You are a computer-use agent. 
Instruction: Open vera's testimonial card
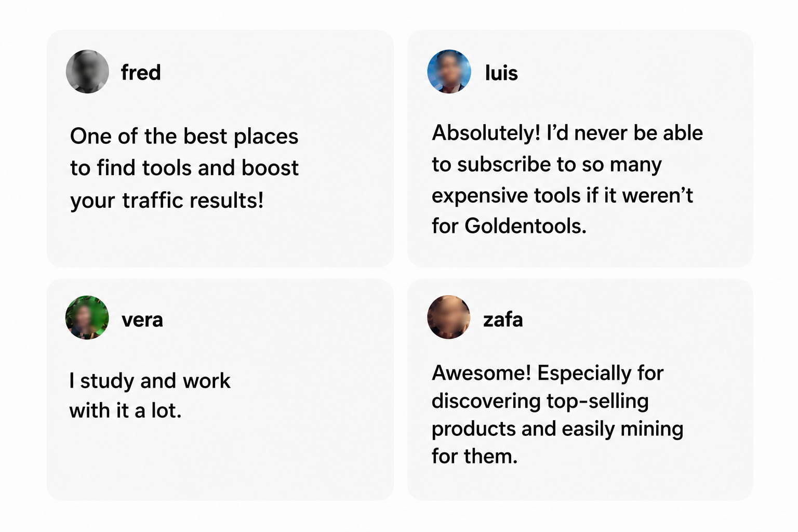220,390
